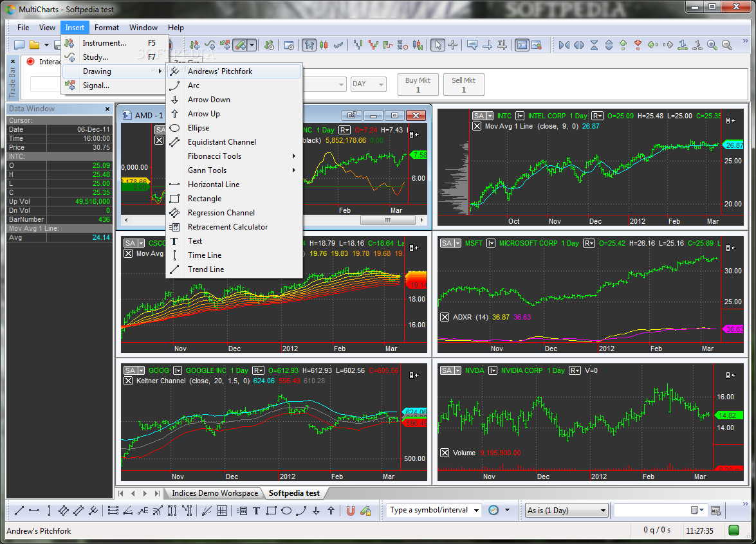Select Ellipse tool in bottom toolbar

click(x=286, y=511)
